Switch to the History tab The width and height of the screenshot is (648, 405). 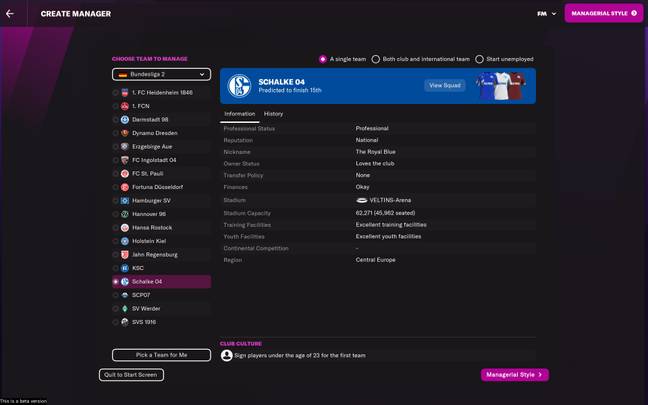[273, 114]
